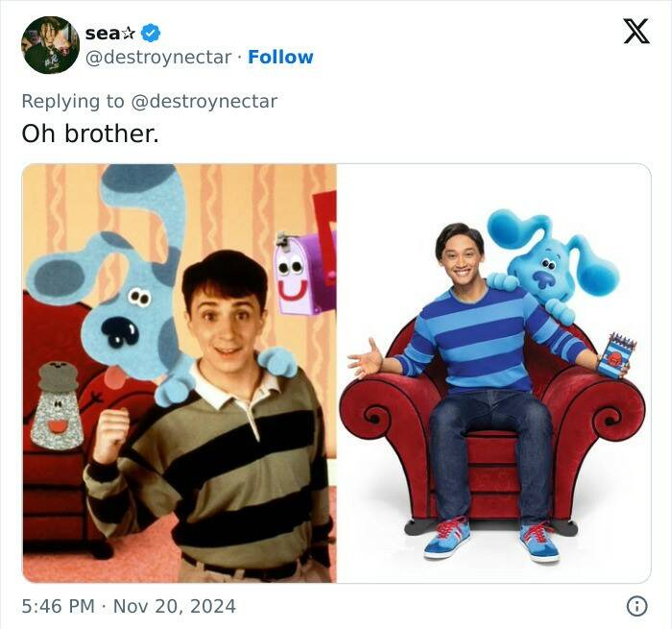Click the purple mailbox character in left photo
Image resolution: width=672 pixels, height=629 pixels.
[x=300, y=274]
